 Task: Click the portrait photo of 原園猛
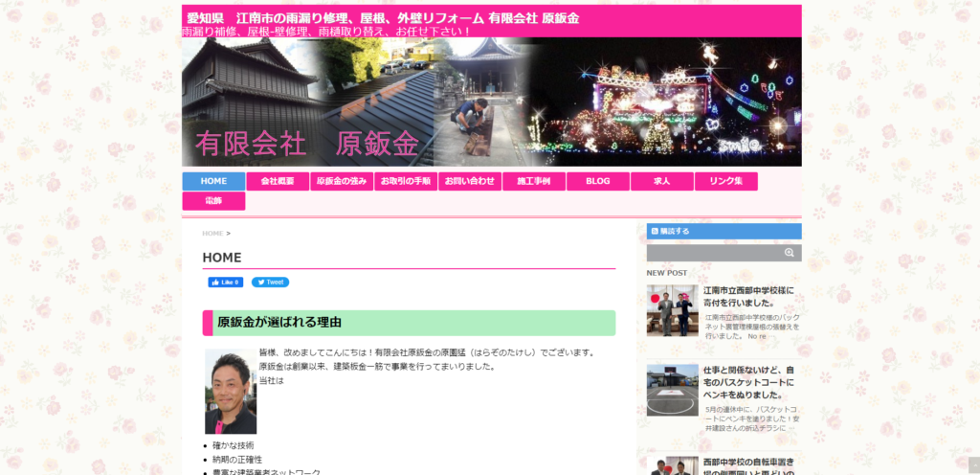click(231, 392)
